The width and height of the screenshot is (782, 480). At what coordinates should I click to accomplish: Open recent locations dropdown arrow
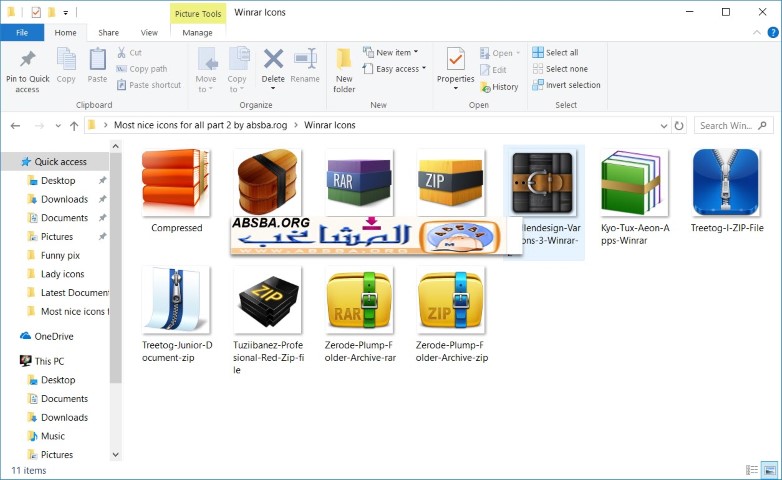click(58, 126)
